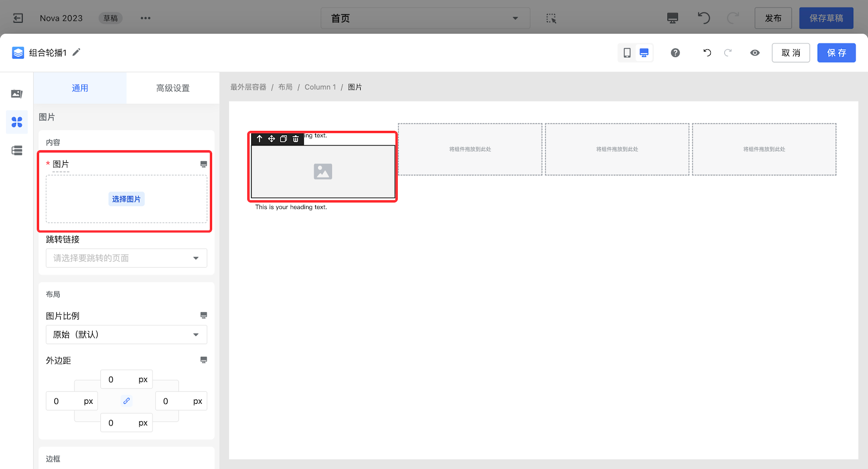
Task: Toggle preview with the eye icon
Action: click(755, 53)
